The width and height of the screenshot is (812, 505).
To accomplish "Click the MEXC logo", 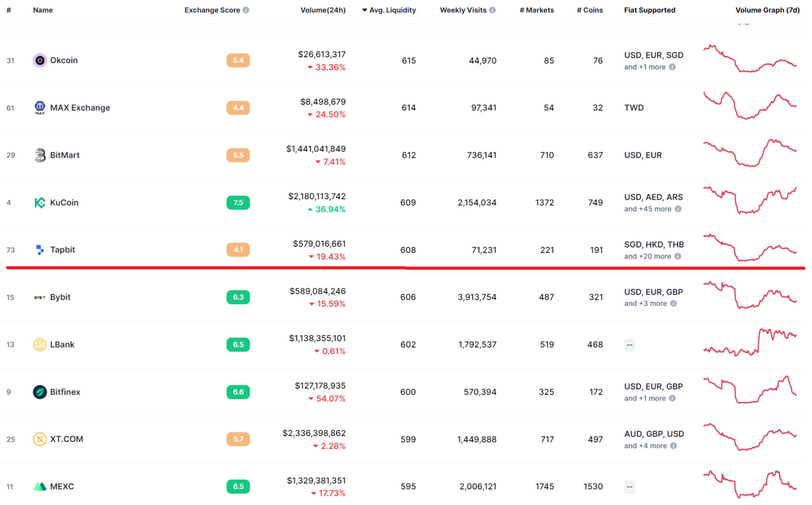I will pos(40,486).
